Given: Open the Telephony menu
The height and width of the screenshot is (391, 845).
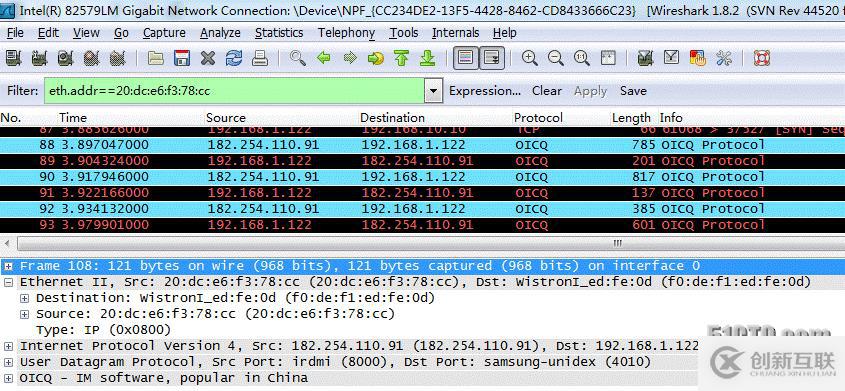Looking at the screenshot, I should 347,33.
